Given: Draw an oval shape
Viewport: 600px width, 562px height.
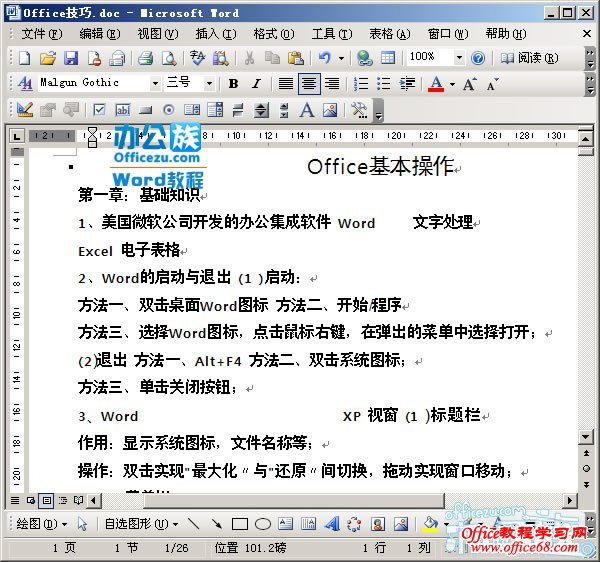Looking at the screenshot, I should [x=263, y=524].
